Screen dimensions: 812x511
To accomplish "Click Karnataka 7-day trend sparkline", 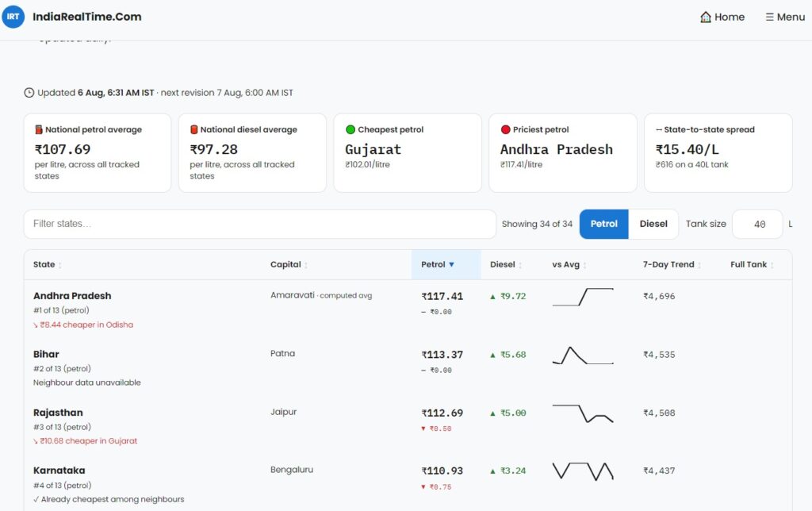I will point(583,471).
